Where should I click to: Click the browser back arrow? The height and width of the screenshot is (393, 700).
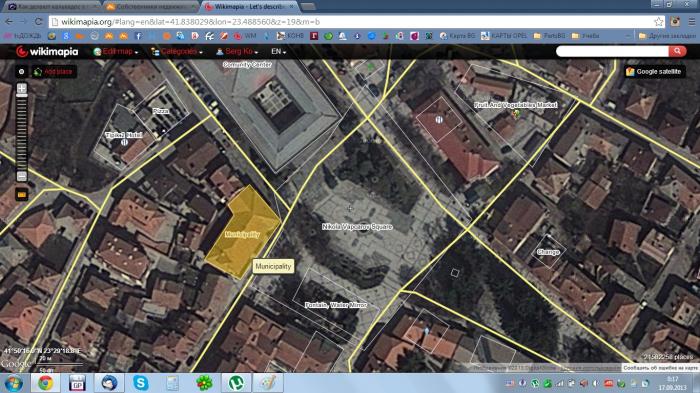pyautogui.click(x=9, y=21)
